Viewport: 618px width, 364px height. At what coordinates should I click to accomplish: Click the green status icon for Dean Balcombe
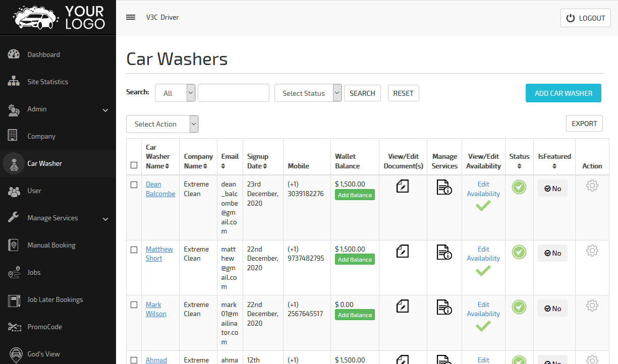point(519,187)
